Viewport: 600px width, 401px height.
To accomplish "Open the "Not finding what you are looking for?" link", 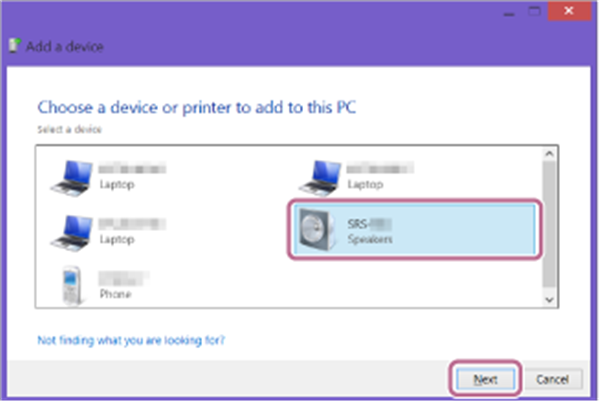I will tap(131, 340).
